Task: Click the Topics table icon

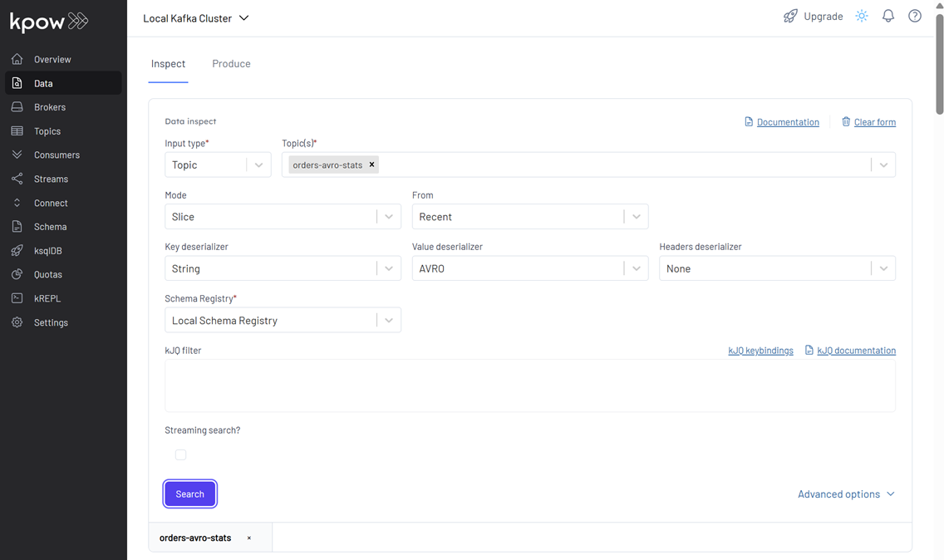Action: pos(17,131)
